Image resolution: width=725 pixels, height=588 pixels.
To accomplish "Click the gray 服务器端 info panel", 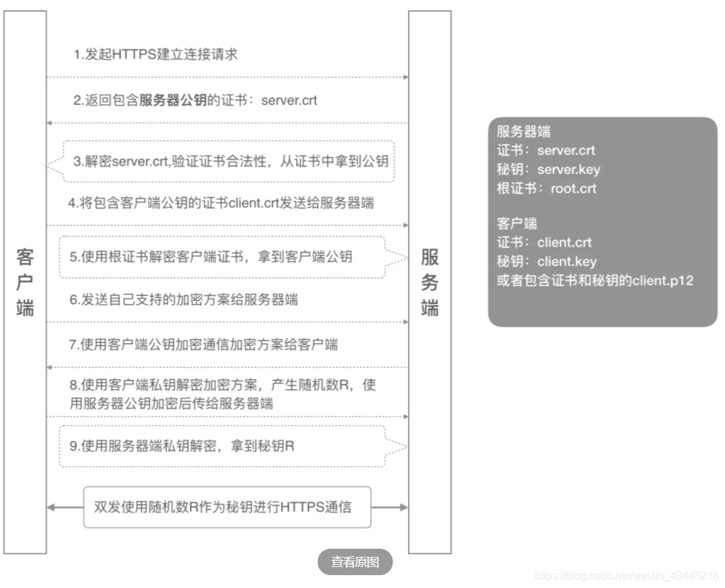I will coord(602,224).
